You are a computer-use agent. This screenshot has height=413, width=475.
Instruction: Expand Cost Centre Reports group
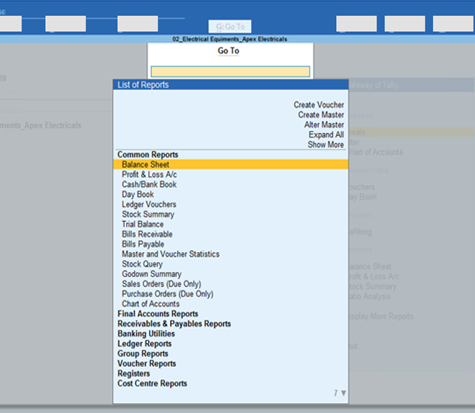(x=152, y=384)
